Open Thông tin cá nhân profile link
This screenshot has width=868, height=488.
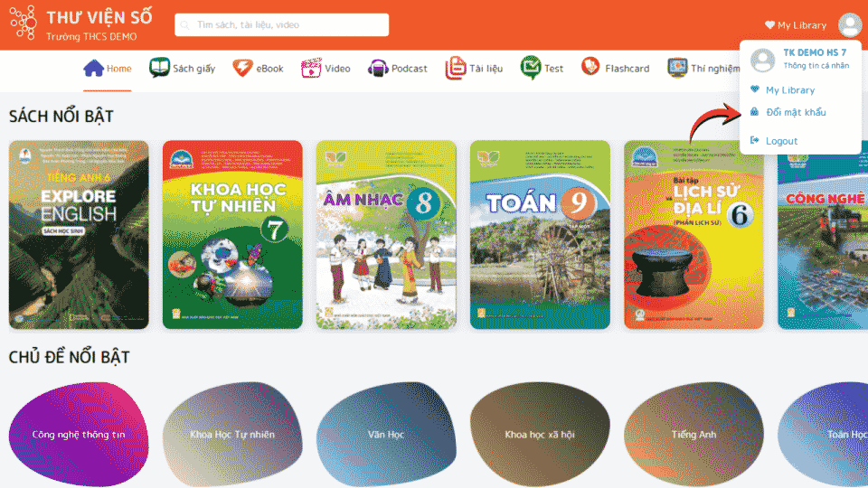(815, 66)
